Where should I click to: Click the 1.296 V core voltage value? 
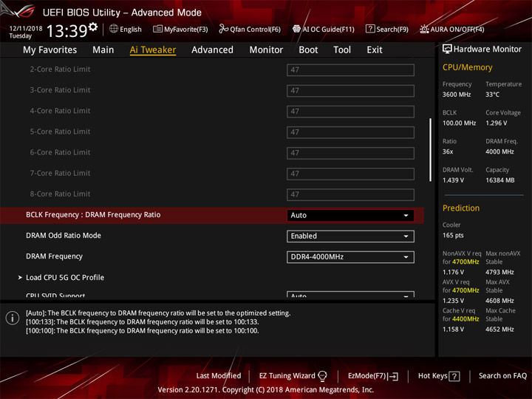(496, 123)
